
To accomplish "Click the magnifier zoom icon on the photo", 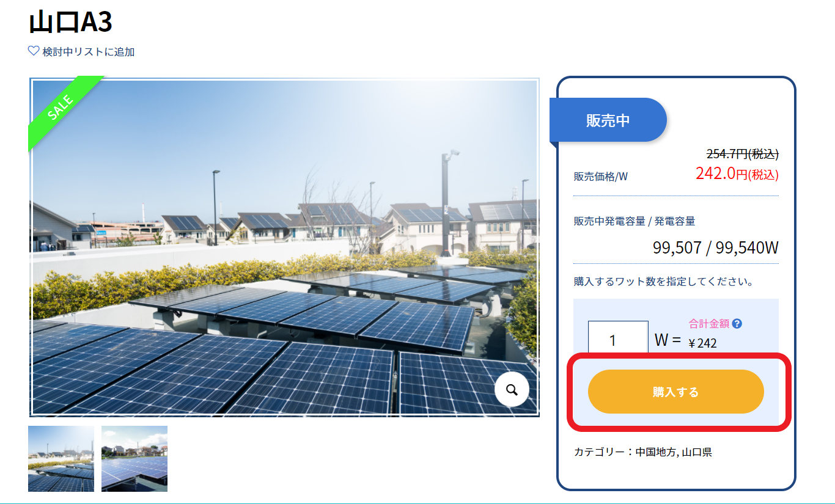I will 512,389.
